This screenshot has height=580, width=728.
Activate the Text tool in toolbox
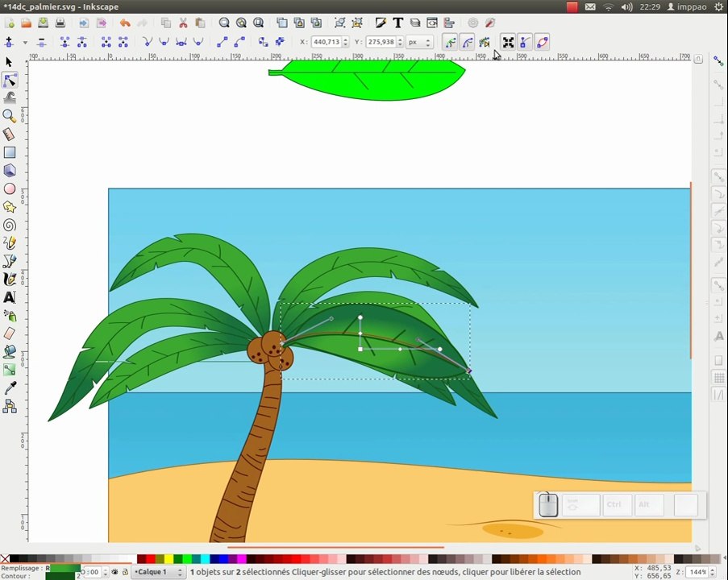click(x=10, y=297)
